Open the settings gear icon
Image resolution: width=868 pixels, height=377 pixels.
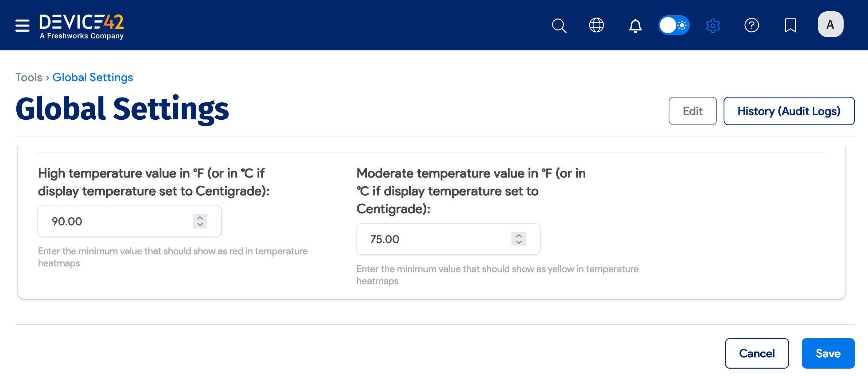point(713,25)
